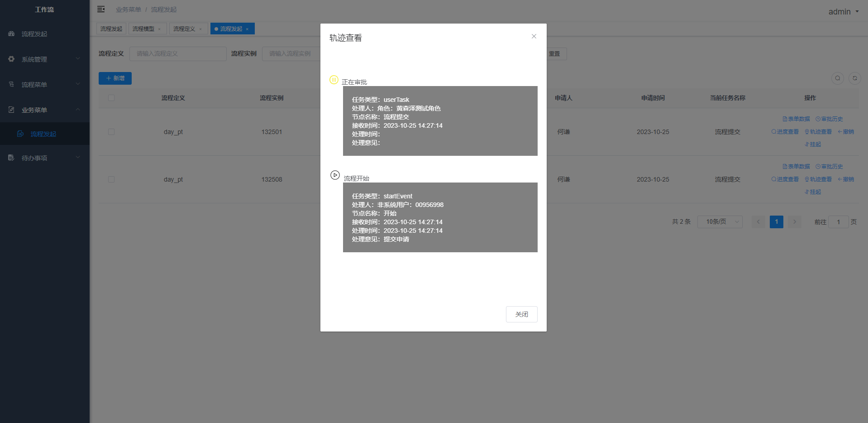Image resolution: width=868 pixels, height=423 pixels.
Task: Click the refresh circular icon
Action: 855,78
